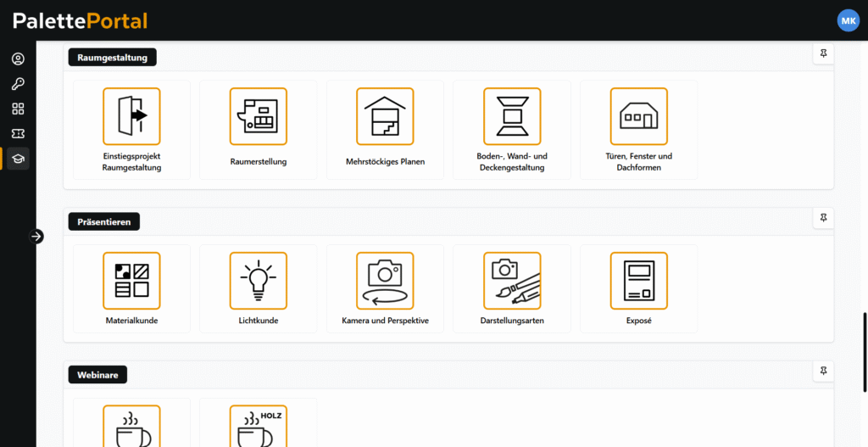Click the PalettePortal logo
This screenshot has height=447, width=868.
point(81,20)
